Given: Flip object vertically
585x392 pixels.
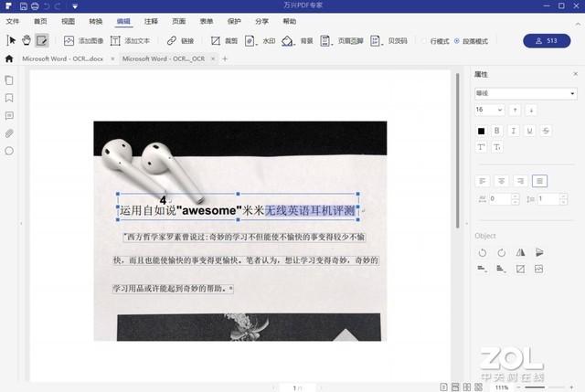Looking at the screenshot, I should tap(539, 253).
